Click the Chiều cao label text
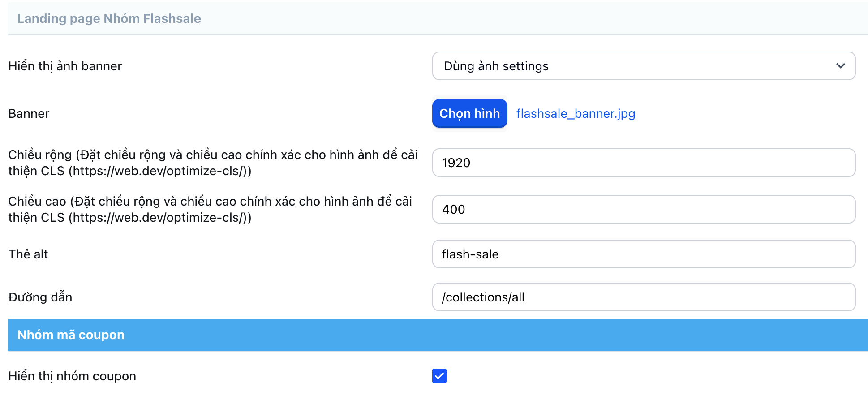The width and height of the screenshot is (868, 396). [37, 202]
